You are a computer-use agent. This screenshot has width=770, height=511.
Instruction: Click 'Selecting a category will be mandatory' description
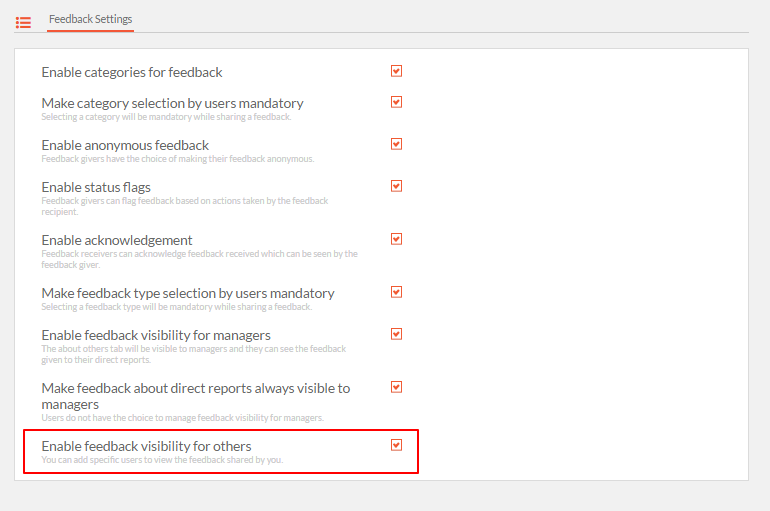pyautogui.click(x=166, y=117)
